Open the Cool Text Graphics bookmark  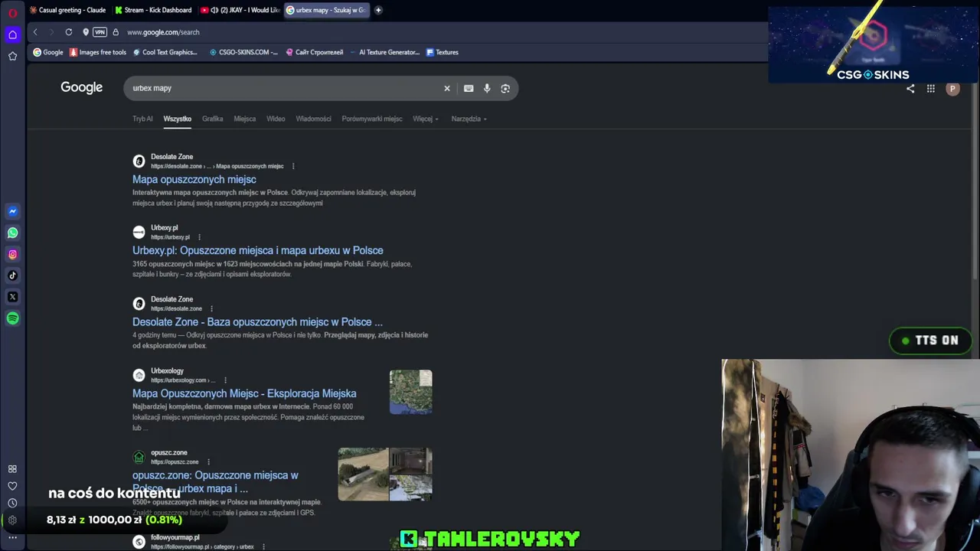[x=165, y=52]
